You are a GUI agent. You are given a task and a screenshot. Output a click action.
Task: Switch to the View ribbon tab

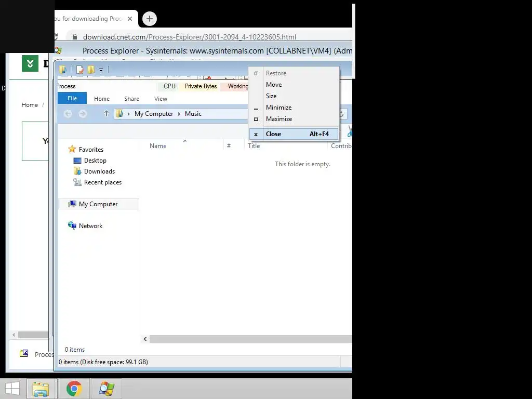click(161, 99)
